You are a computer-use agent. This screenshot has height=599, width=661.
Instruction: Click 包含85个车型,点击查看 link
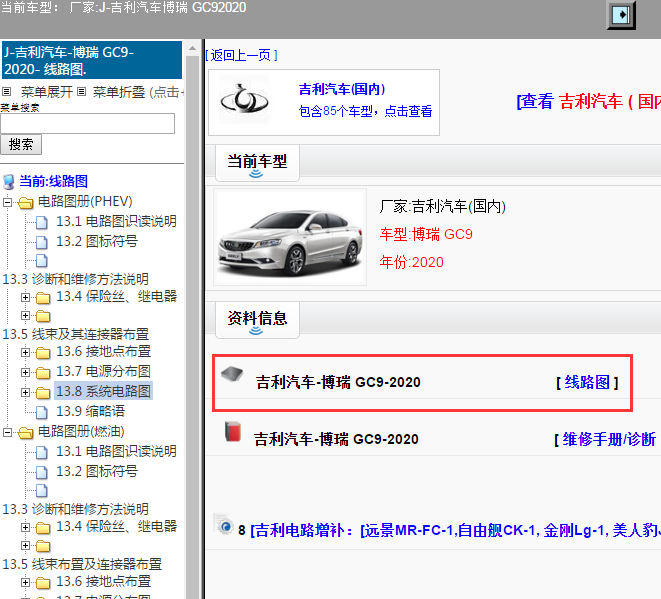coord(365,111)
